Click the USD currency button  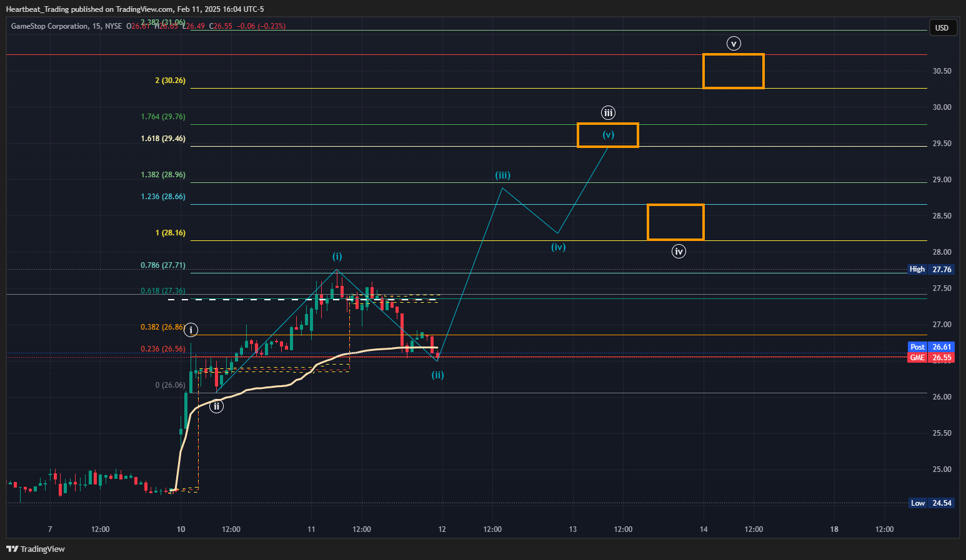coord(942,27)
